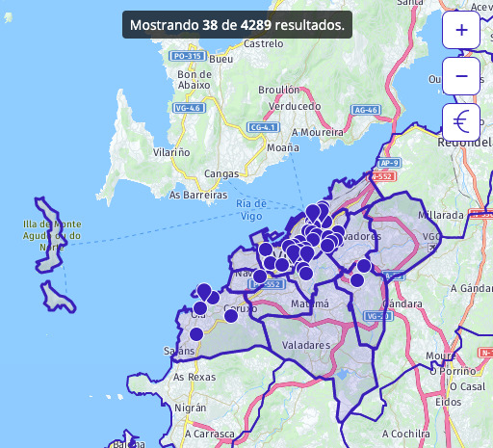Click the Ría de Vigo label

pos(251,210)
